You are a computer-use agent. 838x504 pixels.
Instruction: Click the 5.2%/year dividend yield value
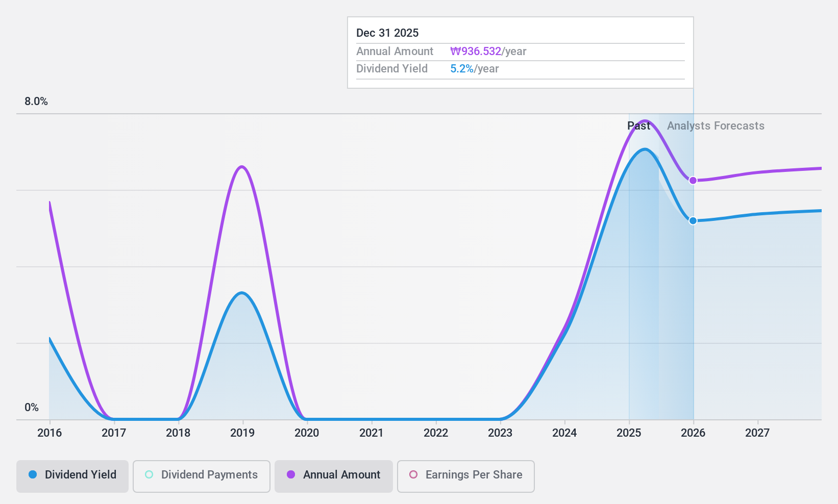tap(474, 69)
